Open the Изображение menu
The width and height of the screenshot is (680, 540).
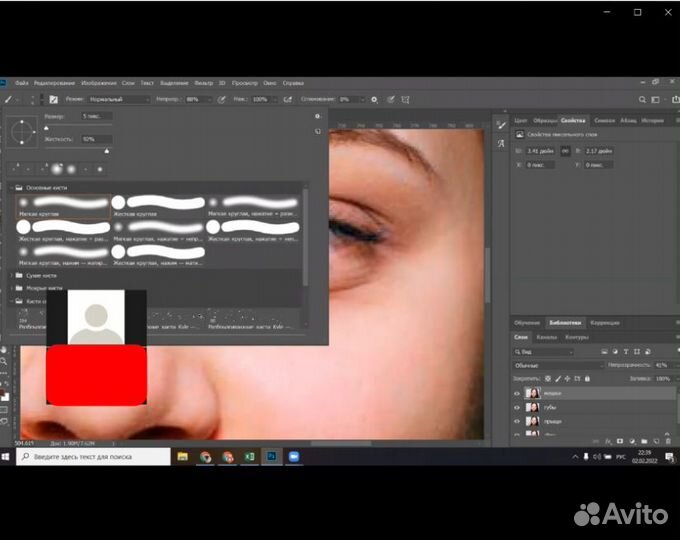click(x=99, y=83)
